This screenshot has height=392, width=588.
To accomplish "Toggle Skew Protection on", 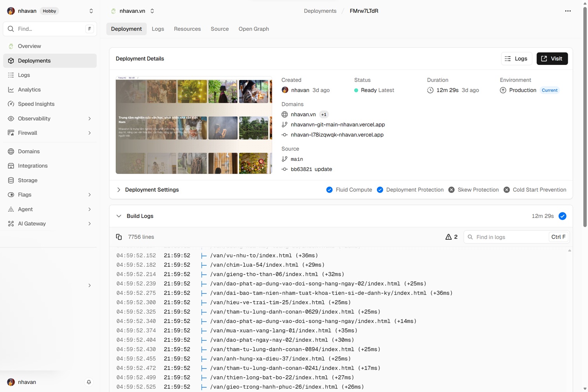I will (452, 190).
